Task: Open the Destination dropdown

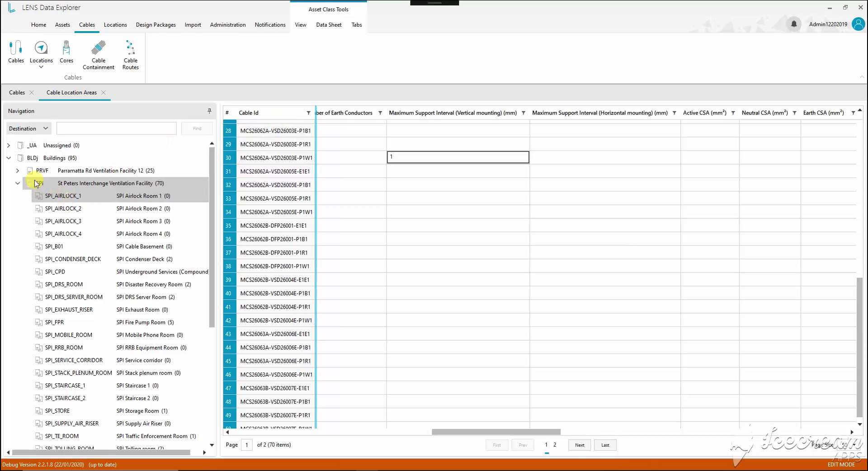Action: pyautogui.click(x=28, y=128)
